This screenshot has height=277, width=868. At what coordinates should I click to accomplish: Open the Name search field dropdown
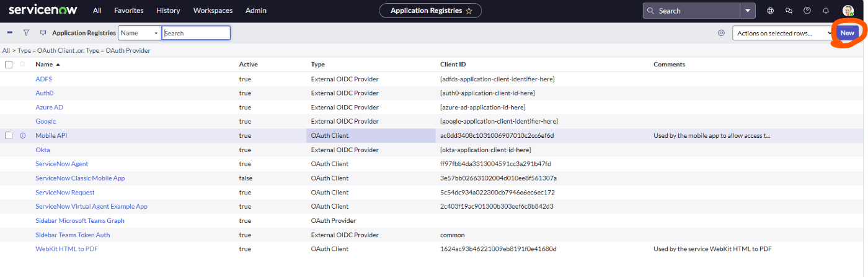(139, 33)
